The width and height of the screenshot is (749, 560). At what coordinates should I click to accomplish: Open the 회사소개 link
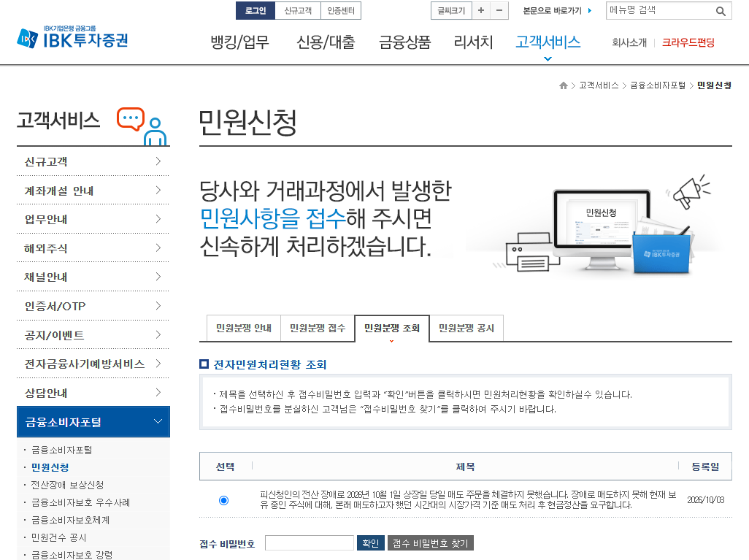tap(629, 42)
